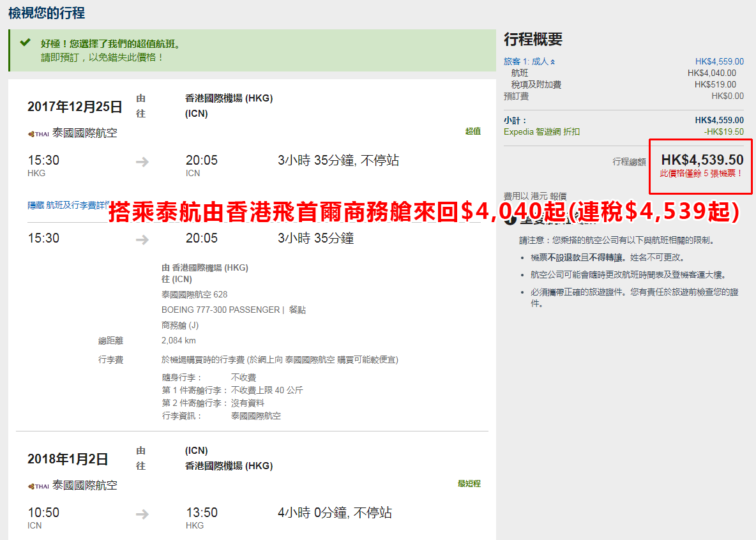Click the green checkmark icon in the banner
This screenshot has width=756, height=540.
(25, 43)
